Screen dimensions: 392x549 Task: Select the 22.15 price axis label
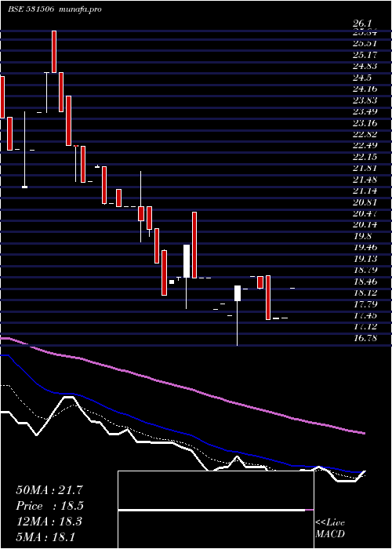pyautogui.click(x=365, y=157)
